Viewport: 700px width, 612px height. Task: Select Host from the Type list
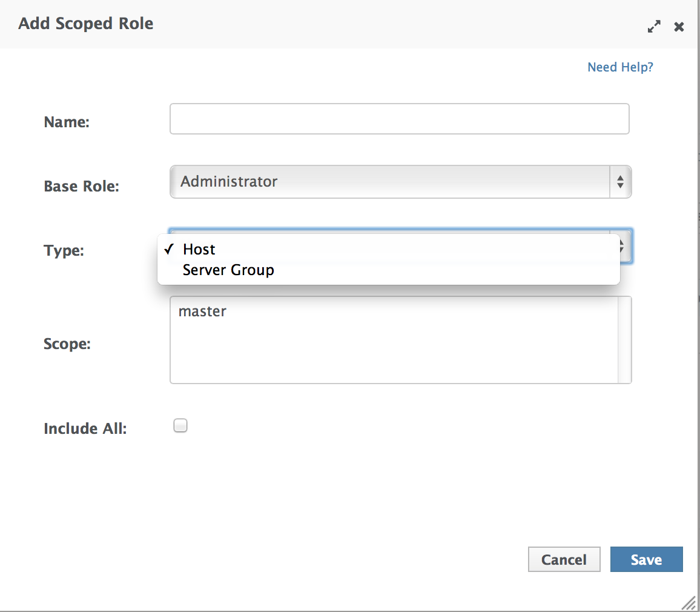click(199, 250)
